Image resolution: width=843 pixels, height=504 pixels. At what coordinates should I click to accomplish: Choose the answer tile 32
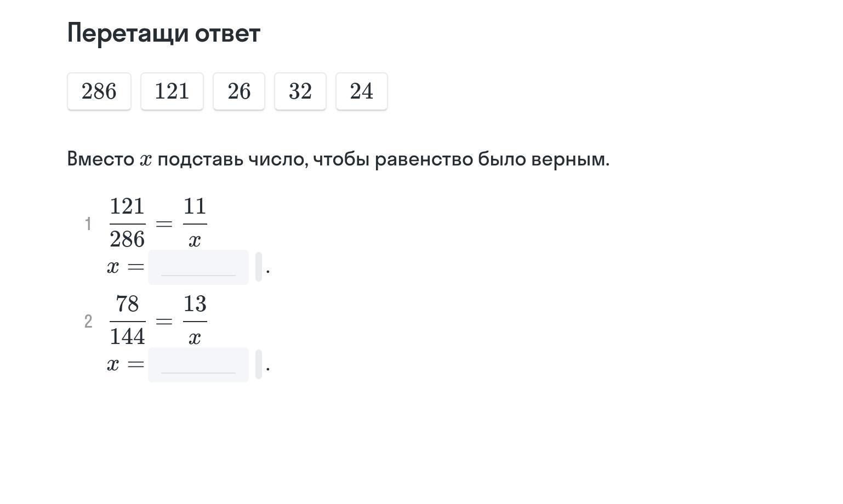pyautogui.click(x=300, y=91)
